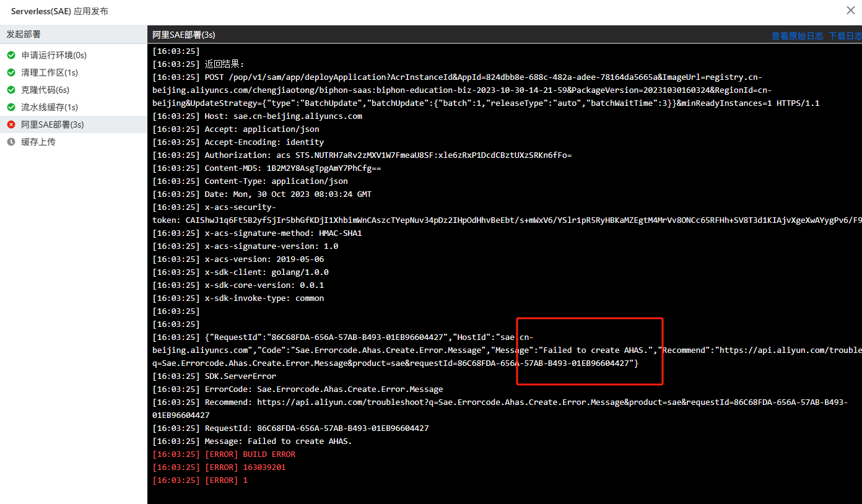Click the POST /pop/v1/sam/app/deployApplication log line
862x504 pixels.
coord(485,90)
